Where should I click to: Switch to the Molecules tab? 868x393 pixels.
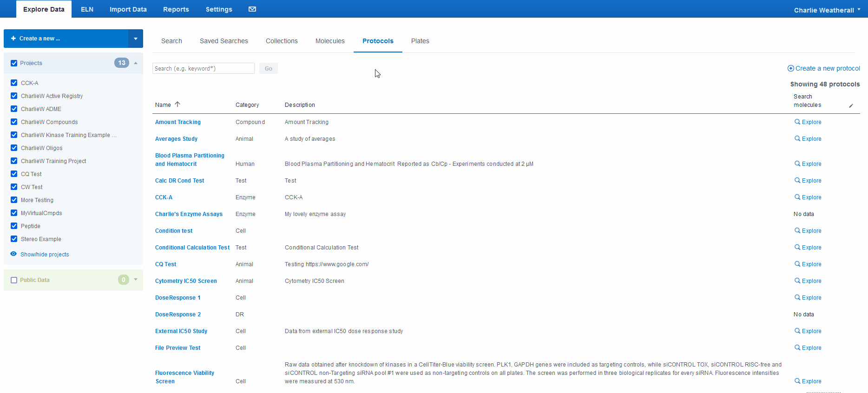click(x=330, y=41)
